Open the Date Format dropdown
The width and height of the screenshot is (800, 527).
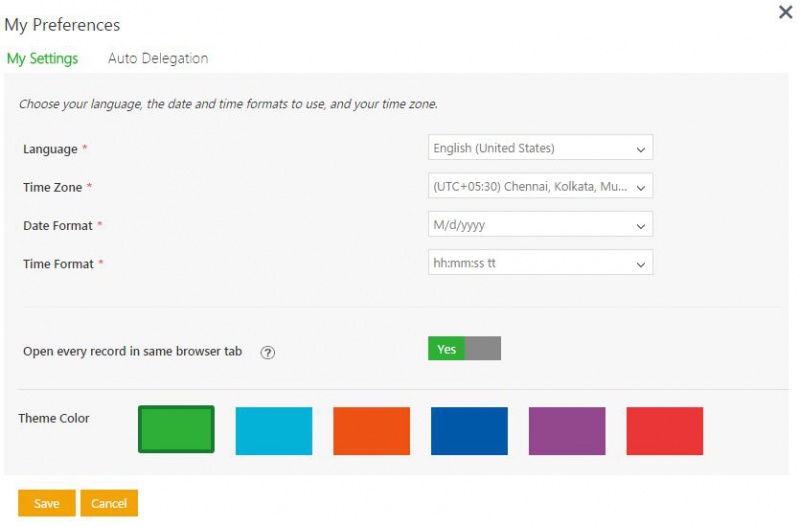tap(540, 225)
